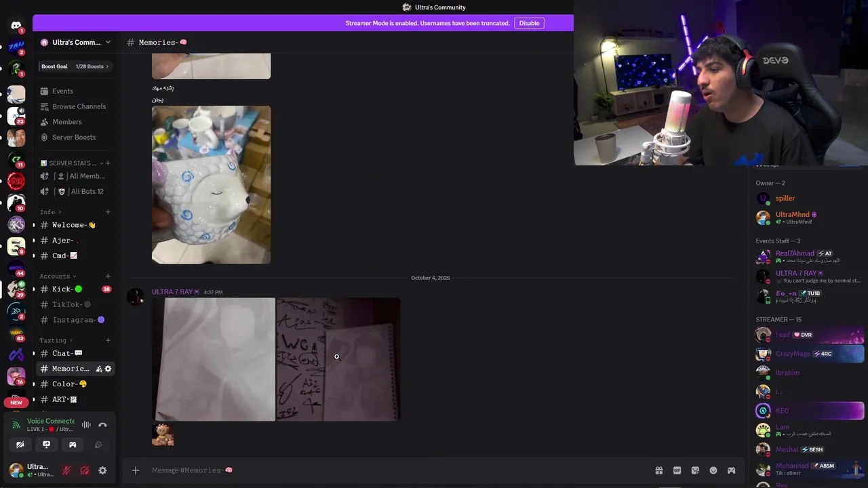Open the Kick channel
The image size is (868, 488).
point(75,289)
